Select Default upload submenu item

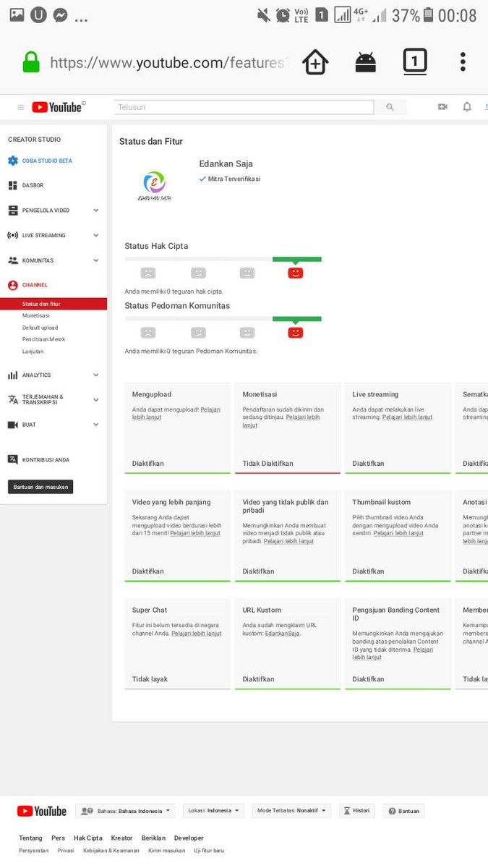click(x=40, y=328)
